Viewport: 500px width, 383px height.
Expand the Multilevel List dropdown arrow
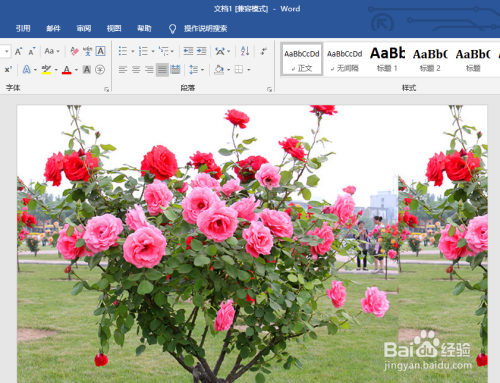click(172, 51)
